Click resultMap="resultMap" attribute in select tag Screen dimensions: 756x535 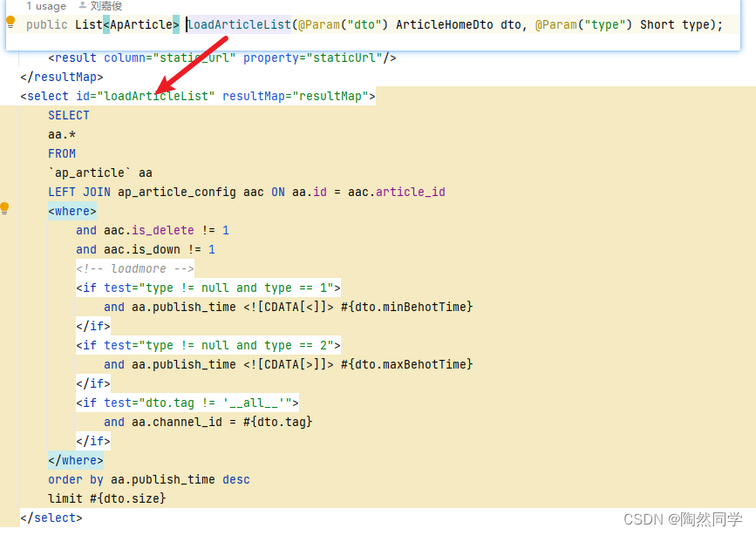(295, 97)
